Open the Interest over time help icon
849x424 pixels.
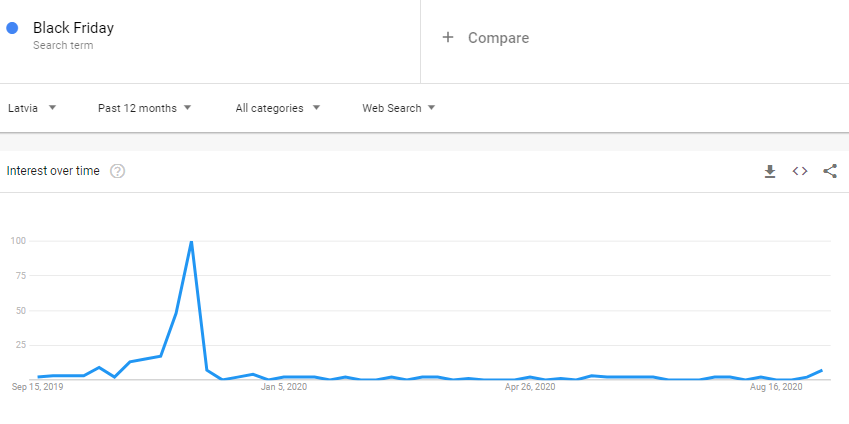(117, 171)
